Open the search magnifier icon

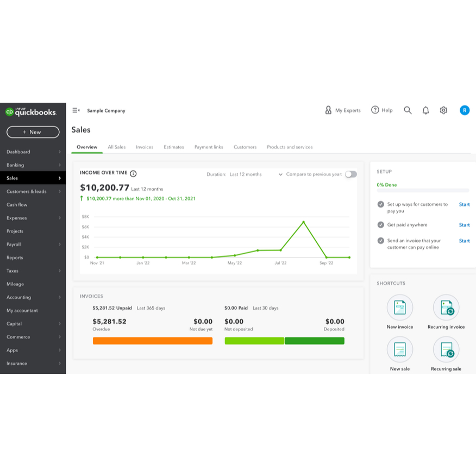click(x=408, y=110)
